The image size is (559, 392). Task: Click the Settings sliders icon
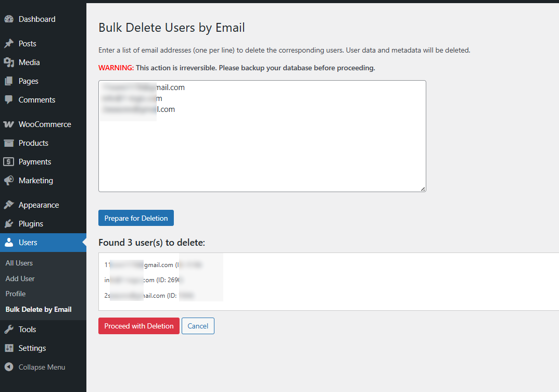point(9,348)
